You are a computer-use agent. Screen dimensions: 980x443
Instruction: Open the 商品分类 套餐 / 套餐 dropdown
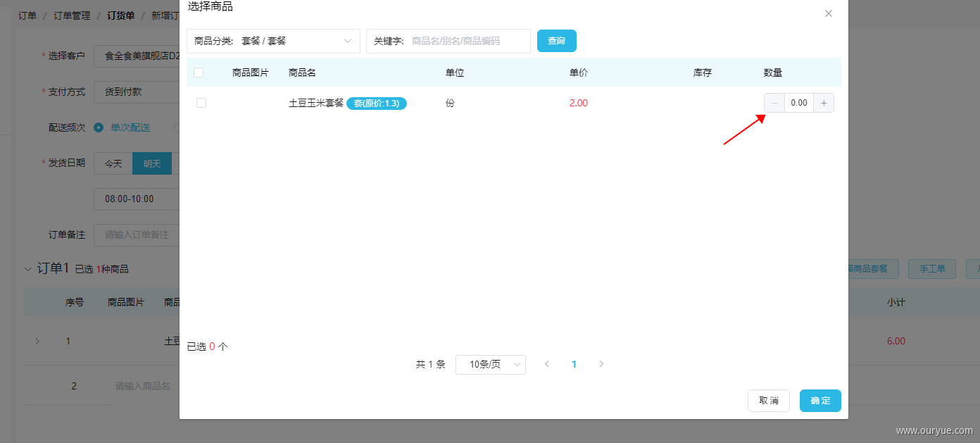[x=273, y=41]
